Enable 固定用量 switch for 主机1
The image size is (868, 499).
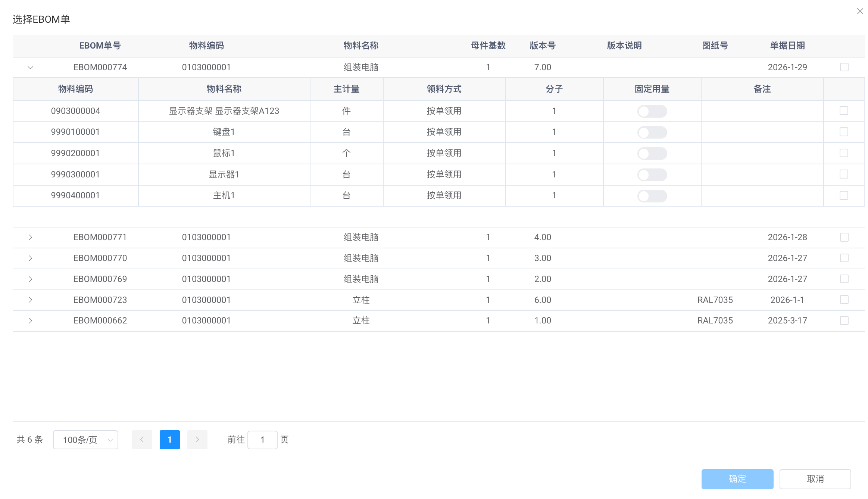652,196
